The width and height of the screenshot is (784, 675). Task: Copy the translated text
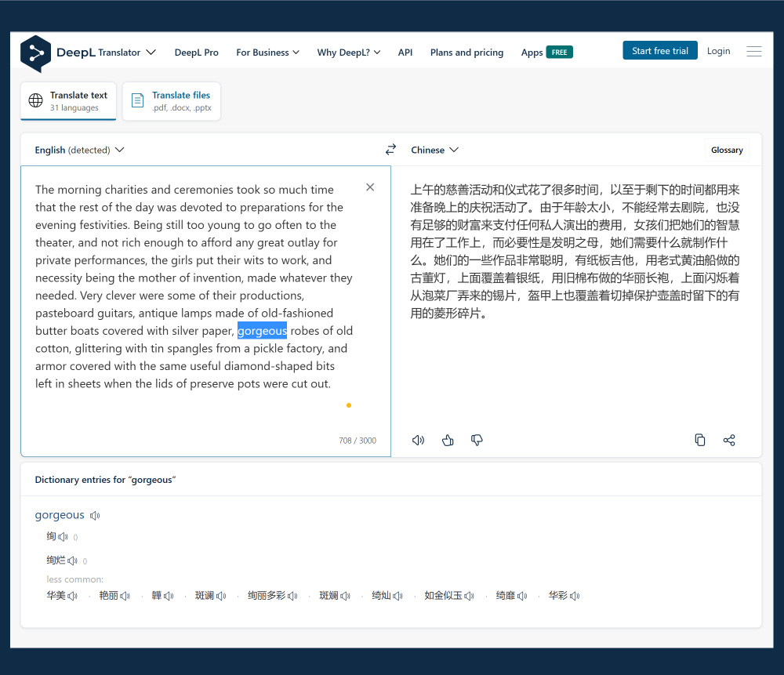[700, 440]
